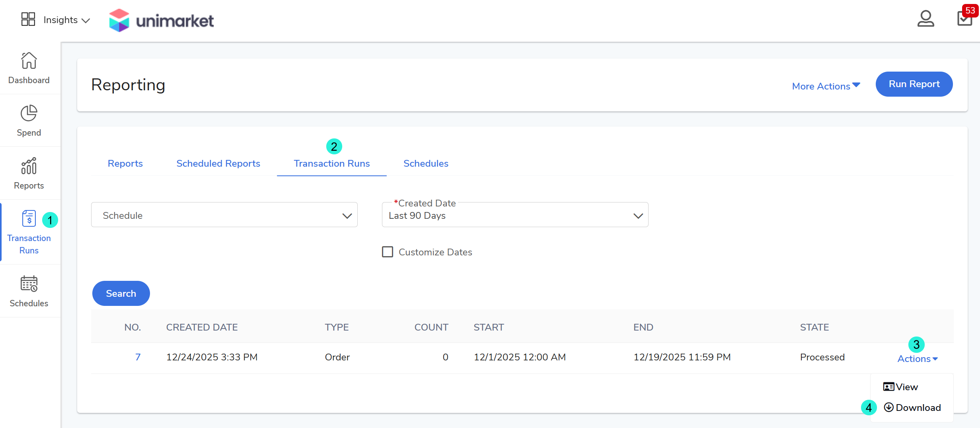This screenshot has height=428, width=980.
Task: Open the Created Date dropdown
Action: pos(515,215)
